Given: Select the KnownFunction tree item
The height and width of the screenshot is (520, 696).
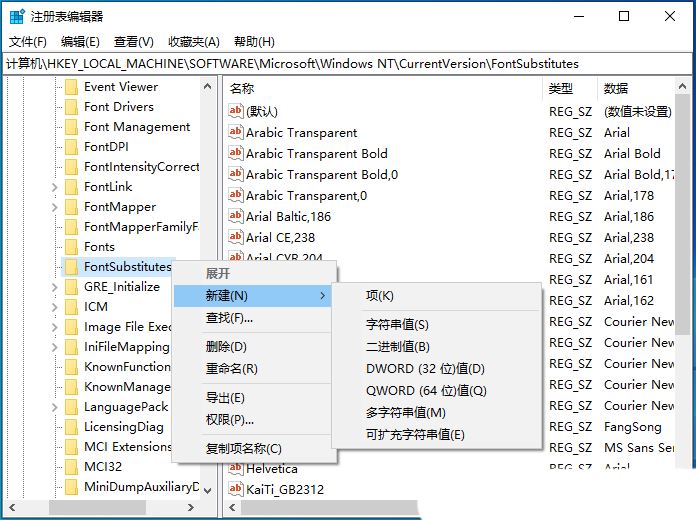Looking at the screenshot, I should pyautogui.click(x=127, y=367).
